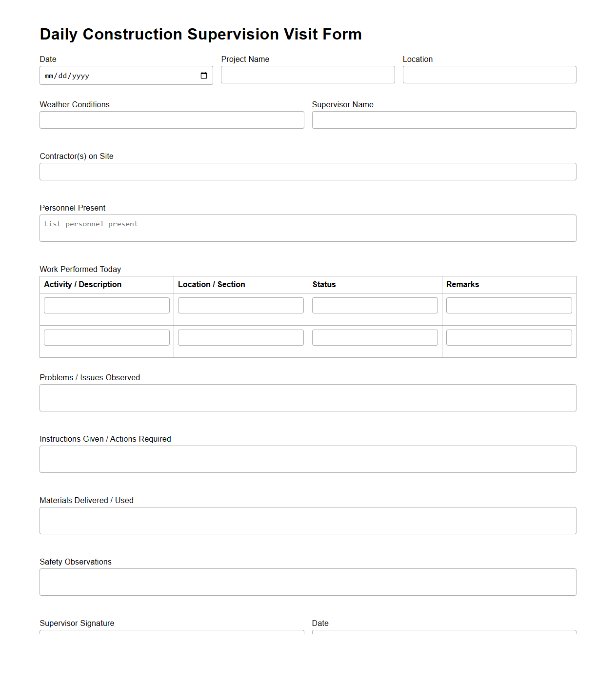Click the Personnel Present text area
Screen dimensions: 616x682
click(x=308, y=228)
